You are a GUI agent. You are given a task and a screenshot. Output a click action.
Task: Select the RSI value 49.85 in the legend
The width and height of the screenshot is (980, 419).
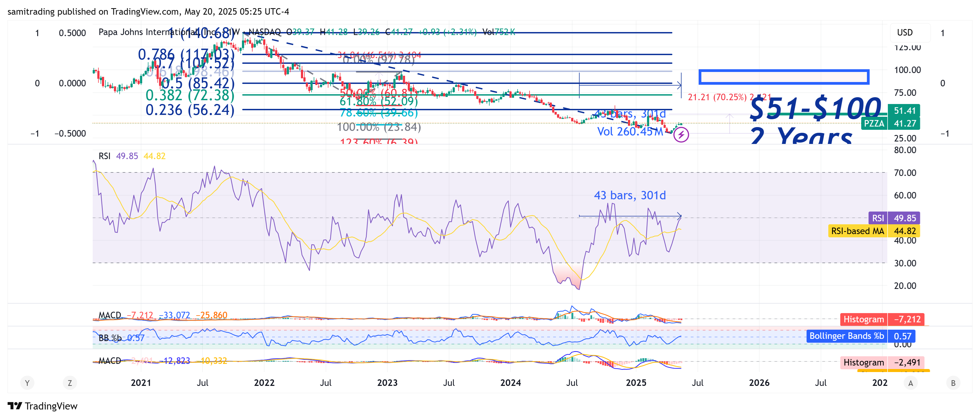point(127,156)
